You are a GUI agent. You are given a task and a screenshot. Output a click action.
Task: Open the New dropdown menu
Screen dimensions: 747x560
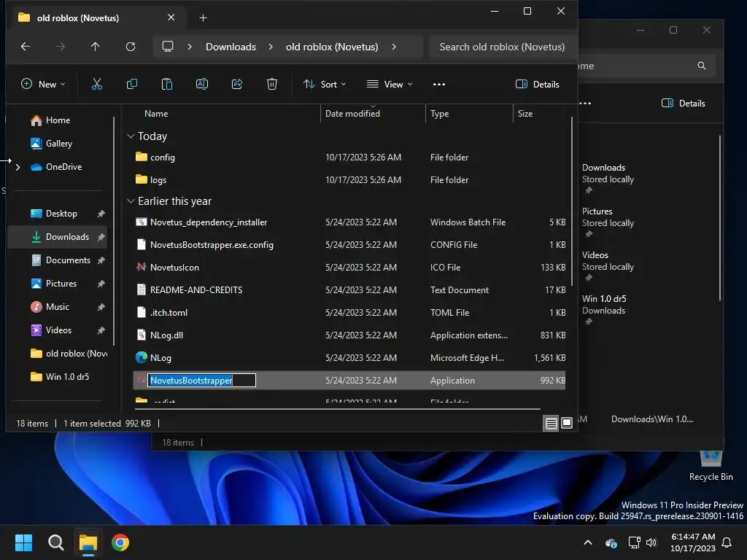(x=43, y=85)
